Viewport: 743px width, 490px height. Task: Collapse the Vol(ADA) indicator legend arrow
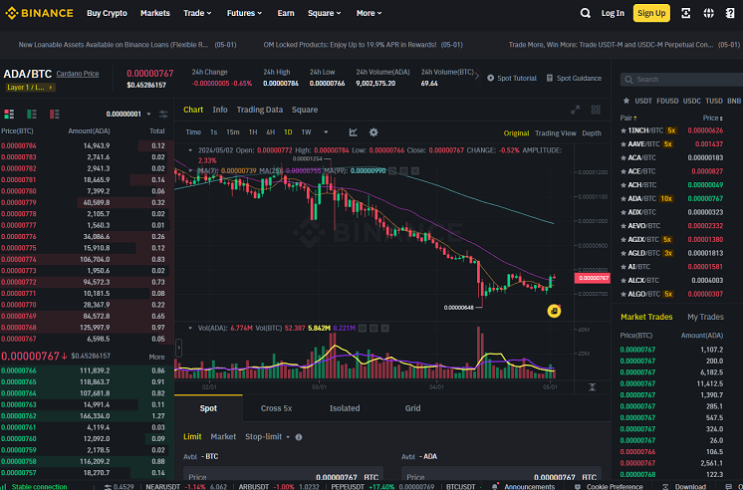click(190, 328)
